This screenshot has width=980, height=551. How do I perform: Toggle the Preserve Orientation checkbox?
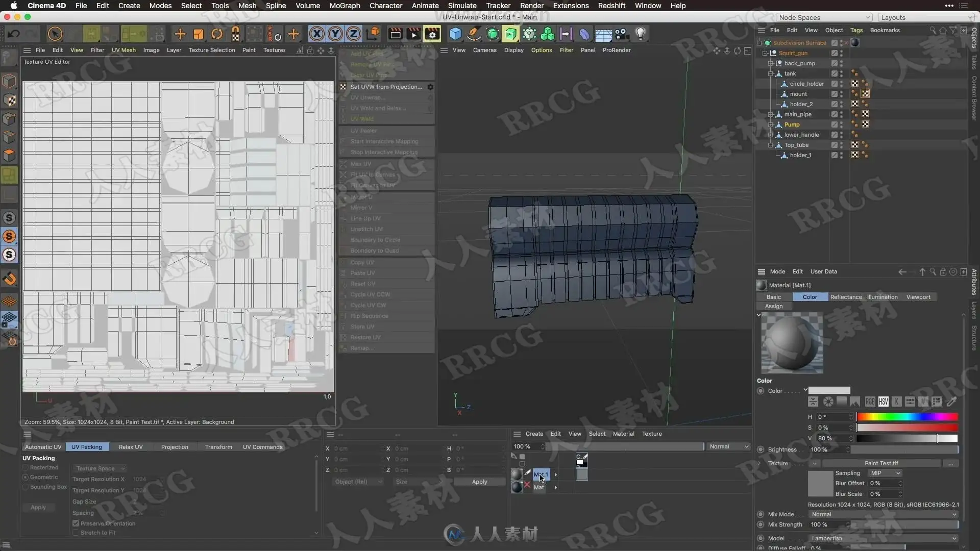tap(76, 523)
